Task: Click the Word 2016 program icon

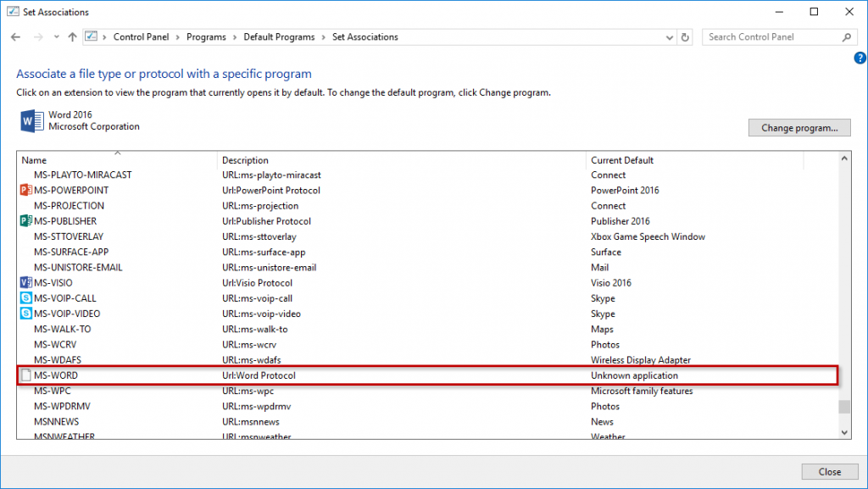Action: [x=31, y=121]
